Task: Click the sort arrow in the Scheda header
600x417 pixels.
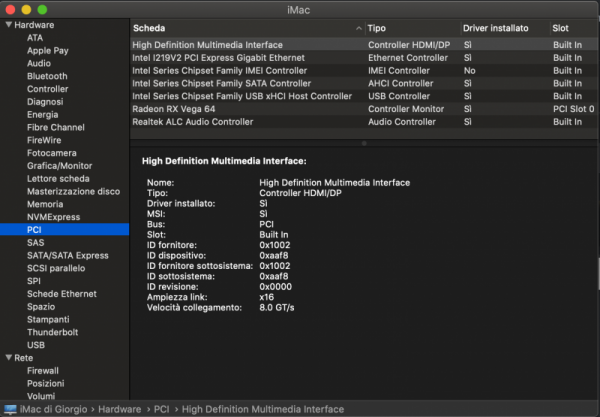Action: (x=355, y=28)
